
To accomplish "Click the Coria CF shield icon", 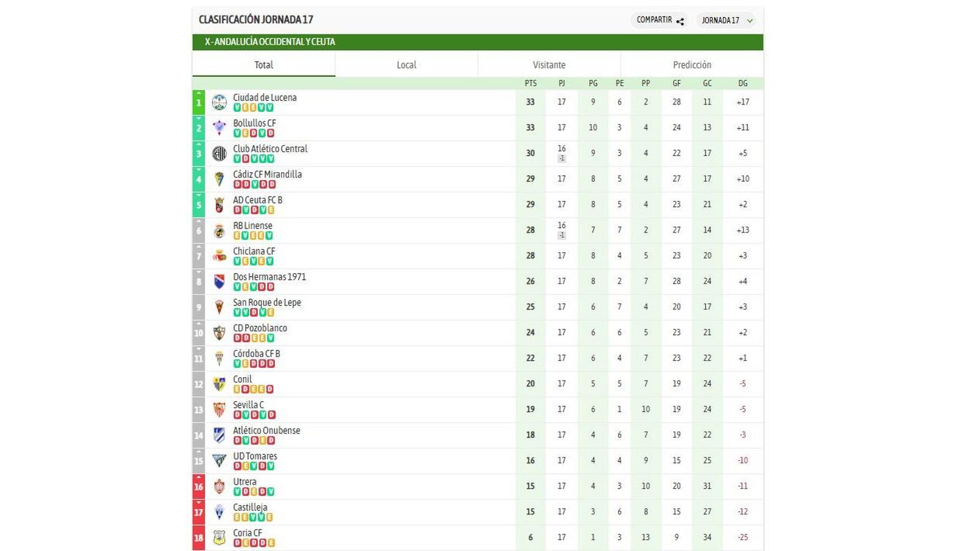I will [220, 536].
